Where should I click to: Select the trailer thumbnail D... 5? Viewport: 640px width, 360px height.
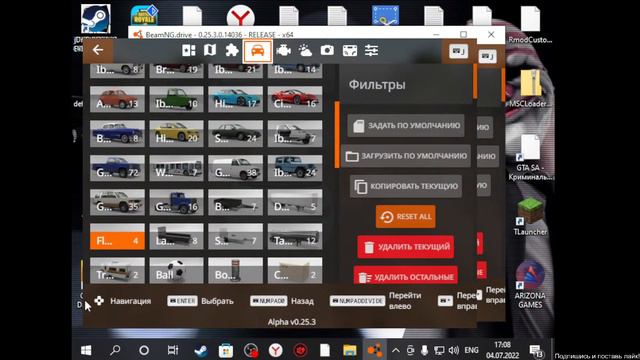[295, 202]
